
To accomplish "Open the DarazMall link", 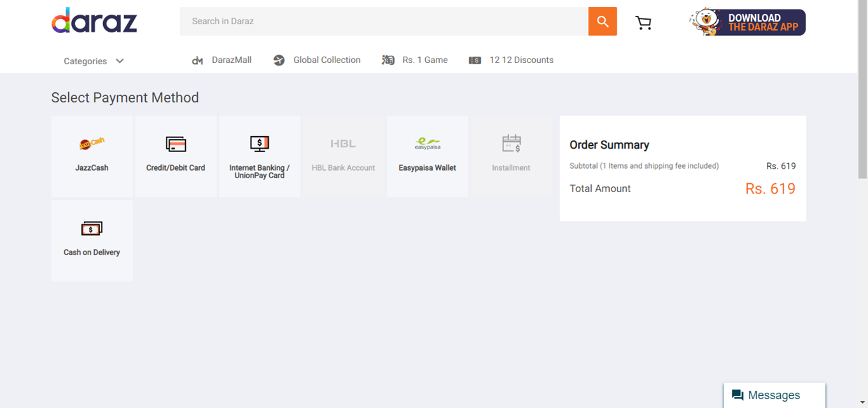I will (x=232, y=60).
